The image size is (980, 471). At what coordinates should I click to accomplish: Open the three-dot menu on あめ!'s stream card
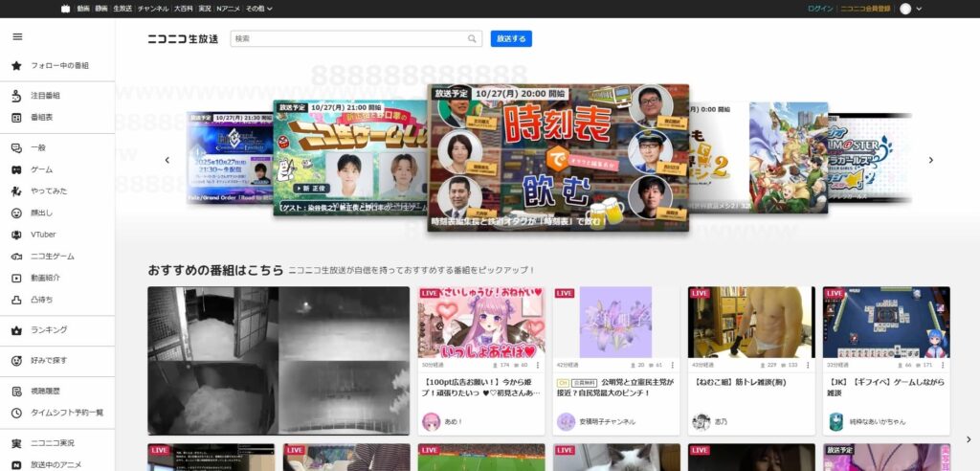click(539, 365)
